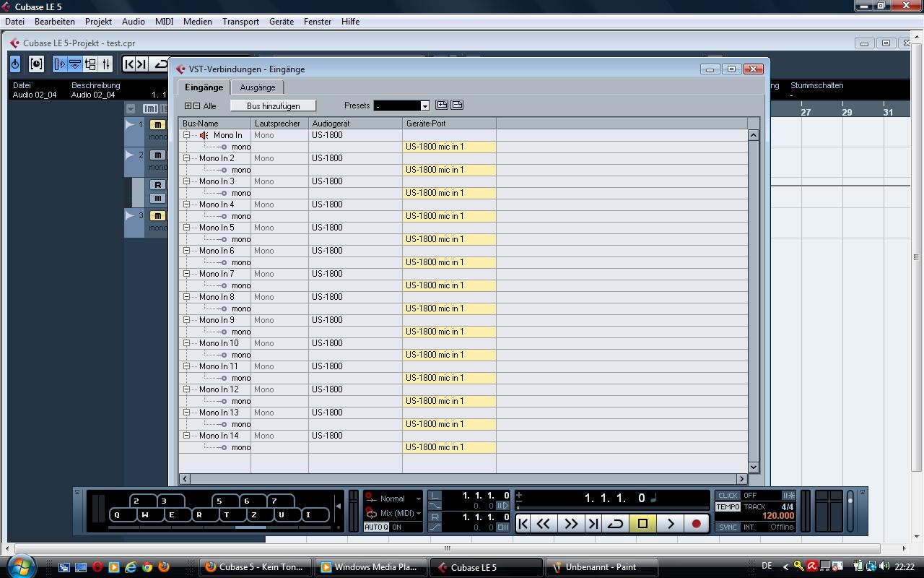Screen dimensions: 924x578
Task: Collapse the Mono In bus row
Action: (186, 135)
